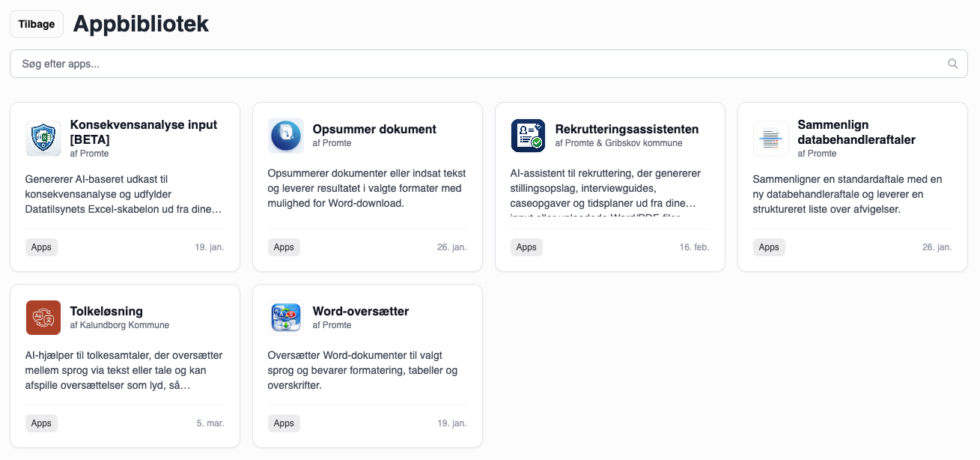
Task: Click the af Promte author under Opsummer dokument
Action: pos(332,142)
